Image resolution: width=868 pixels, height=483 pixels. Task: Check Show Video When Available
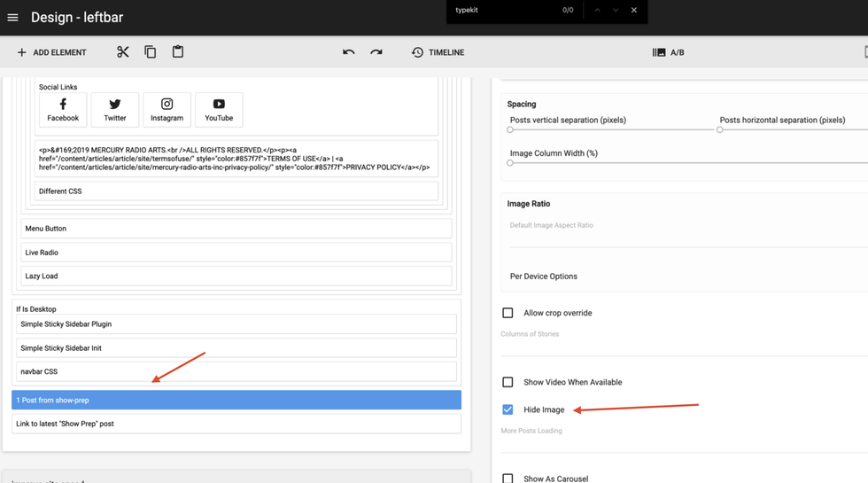click(x=508, y=382)
